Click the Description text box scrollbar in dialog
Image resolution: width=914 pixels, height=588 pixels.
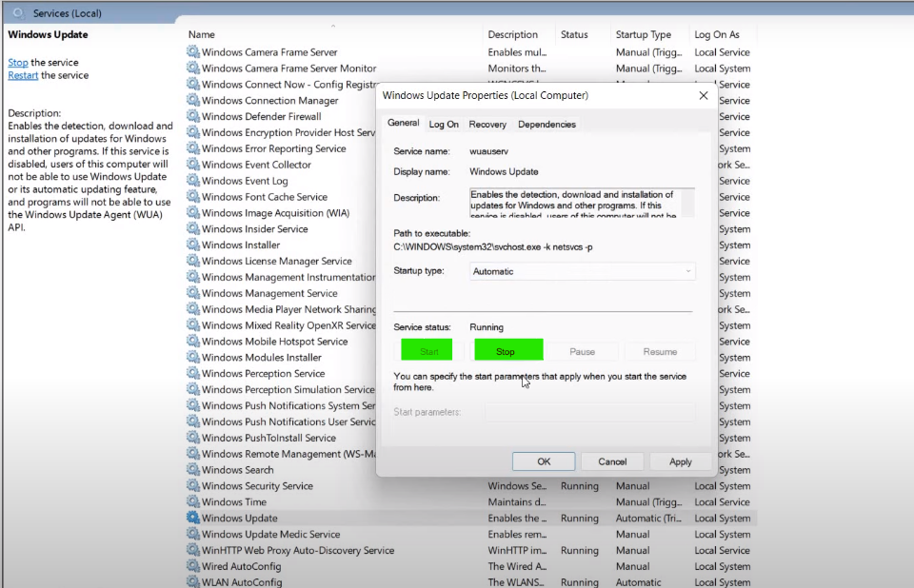click(x=687, y=203)
